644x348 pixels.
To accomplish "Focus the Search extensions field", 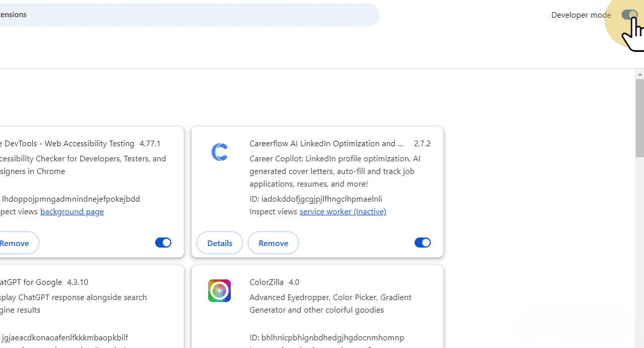I will click(189, 15).
